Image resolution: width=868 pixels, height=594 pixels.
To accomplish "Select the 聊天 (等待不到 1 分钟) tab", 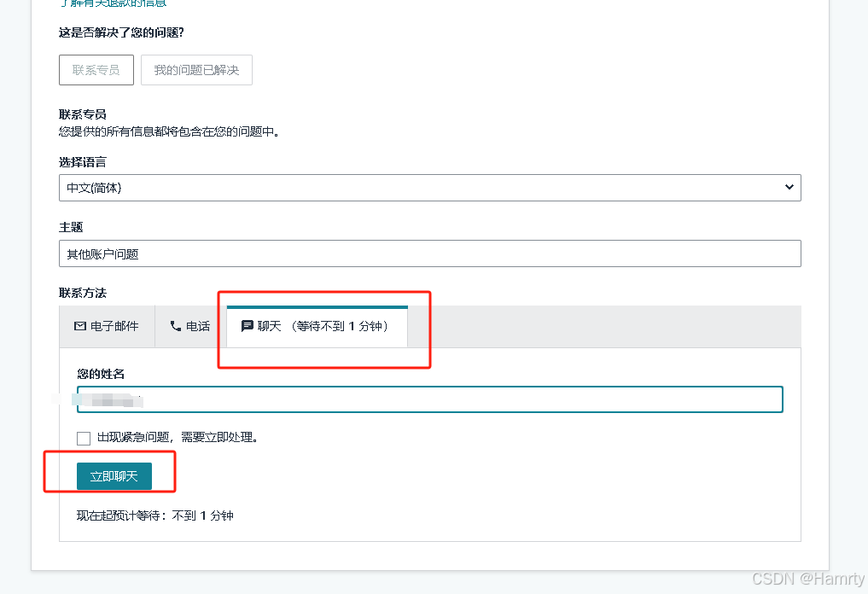I will [x=317, y=327].
